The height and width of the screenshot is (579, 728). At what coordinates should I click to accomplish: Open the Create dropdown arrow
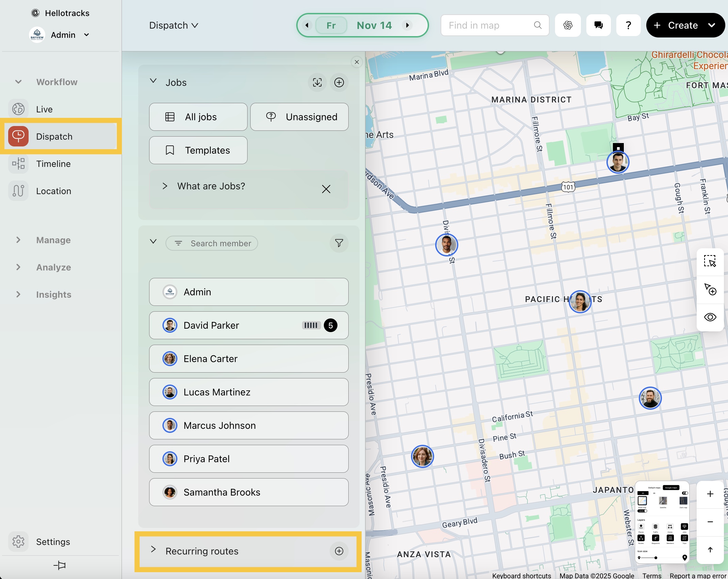click(x=712, y=25)
